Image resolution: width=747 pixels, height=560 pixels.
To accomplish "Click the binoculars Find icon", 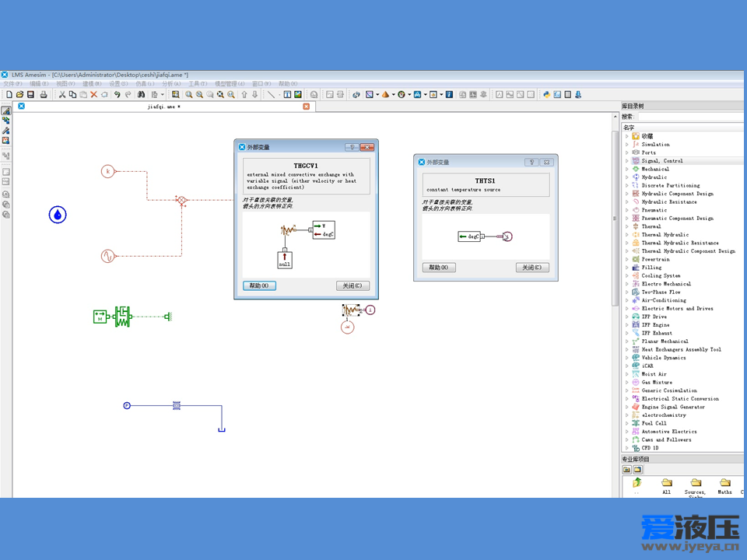I will pos(141,94).
